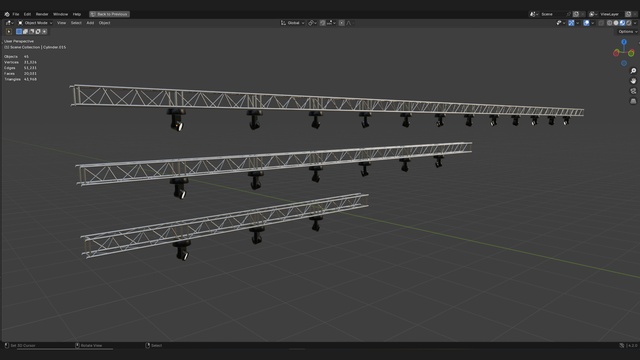Toggle camera view icon in viewport
The width and height of the screenshot is (640, 360).
pyautogui.click(x=633, y=91)
